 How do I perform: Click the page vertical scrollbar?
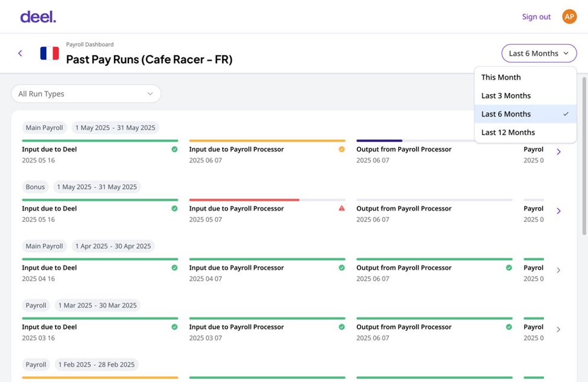584,156
